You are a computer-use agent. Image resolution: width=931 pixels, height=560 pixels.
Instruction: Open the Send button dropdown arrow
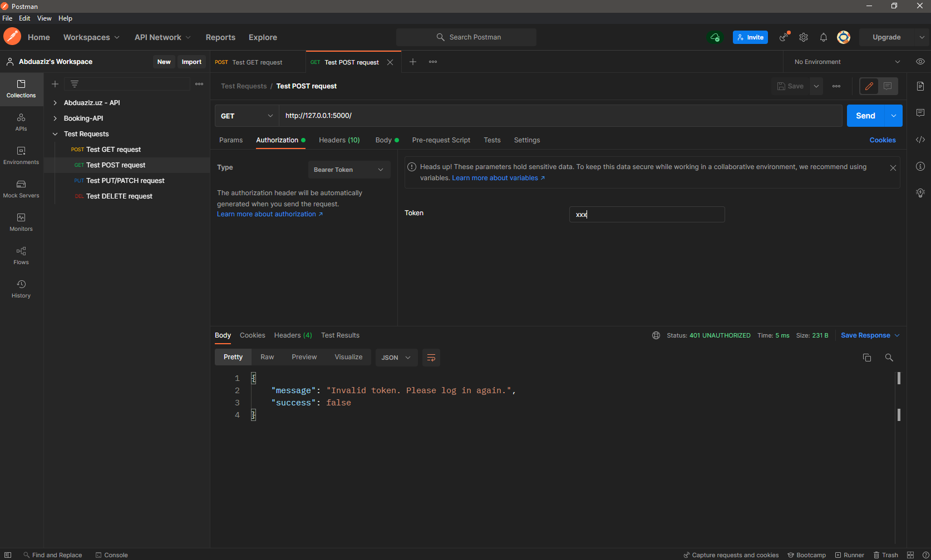(894, 116)
